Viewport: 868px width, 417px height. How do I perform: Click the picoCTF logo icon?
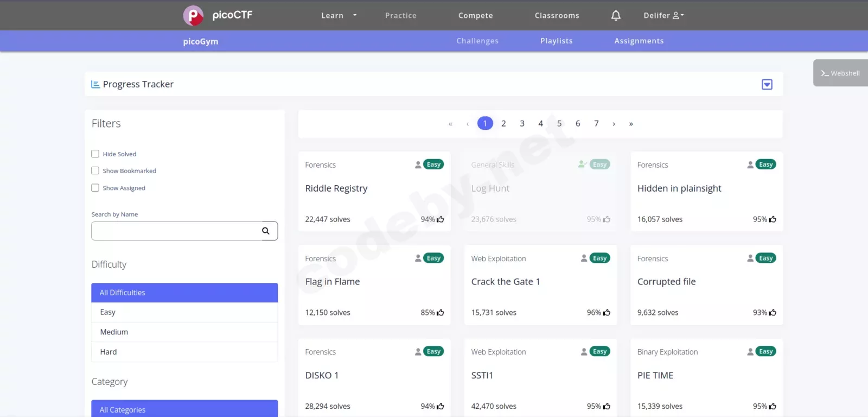pyautogui.click(x=193, y=15)
